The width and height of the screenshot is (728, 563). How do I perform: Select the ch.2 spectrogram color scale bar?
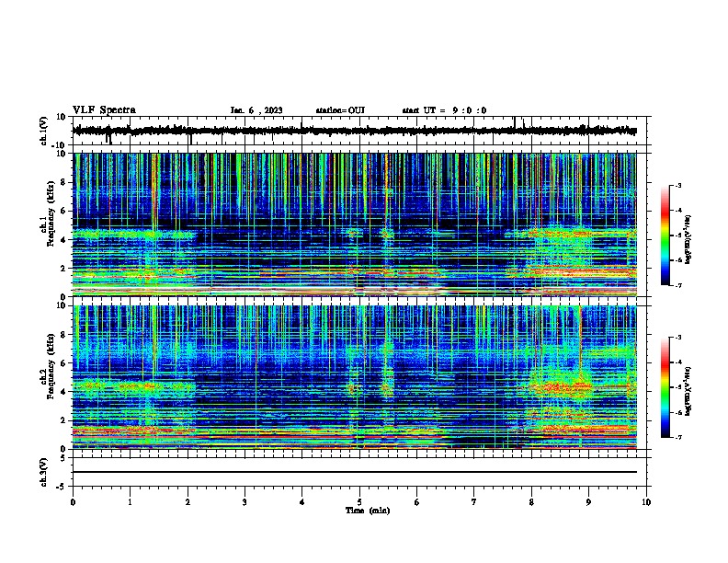665,387
